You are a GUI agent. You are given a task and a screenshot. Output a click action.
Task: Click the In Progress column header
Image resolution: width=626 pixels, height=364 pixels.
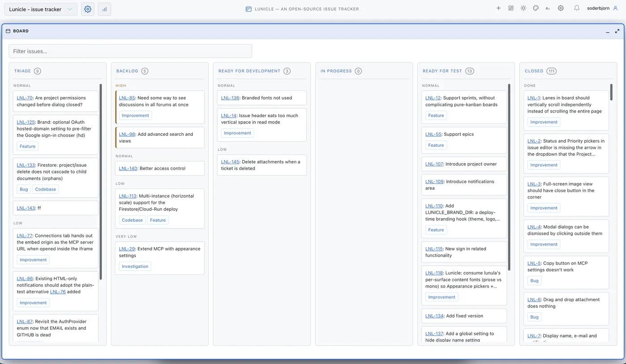(336, 71)
